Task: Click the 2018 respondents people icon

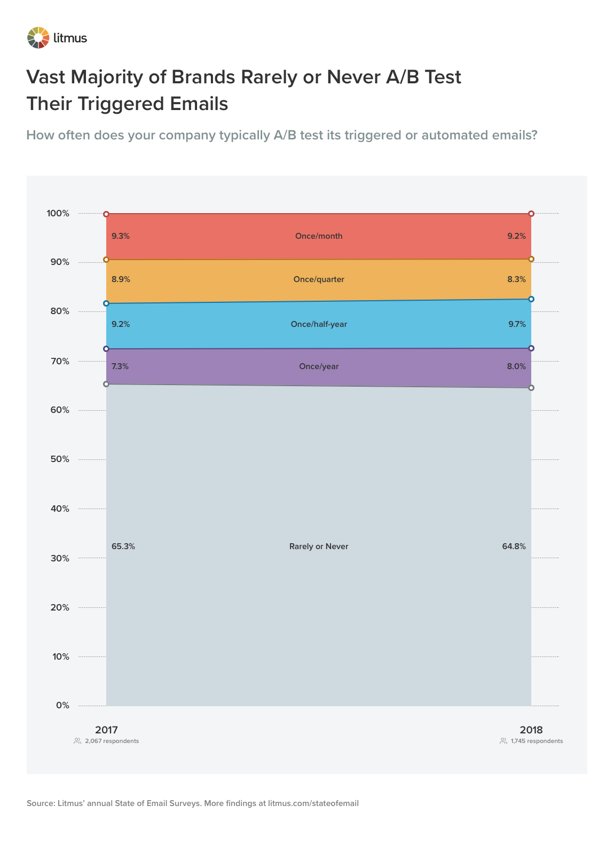Action: (x=503, y=741)
